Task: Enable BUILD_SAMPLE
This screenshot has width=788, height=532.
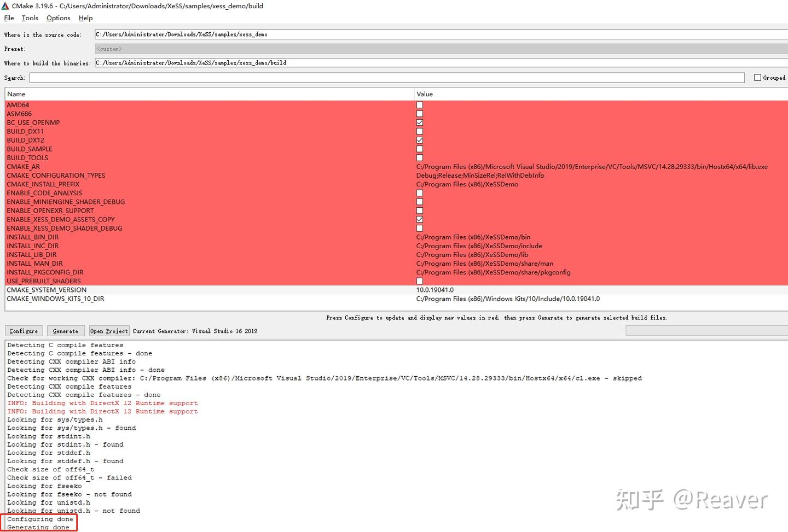Action: pyautogui.click(x=419, y=149)
